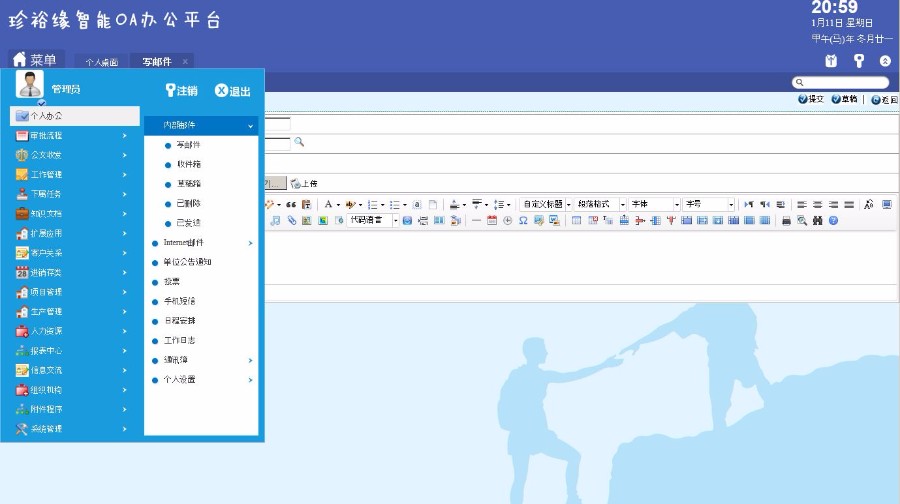Click the 退出 exit button
The width and height of the screenshot is (900, 504).
tap(233, 90)
